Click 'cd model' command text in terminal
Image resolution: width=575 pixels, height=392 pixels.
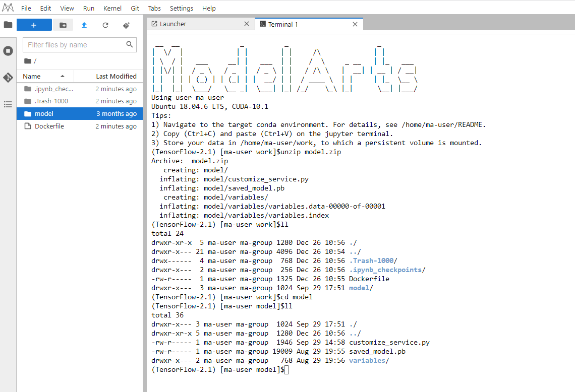pyautogui.click(x=296, y=297)
